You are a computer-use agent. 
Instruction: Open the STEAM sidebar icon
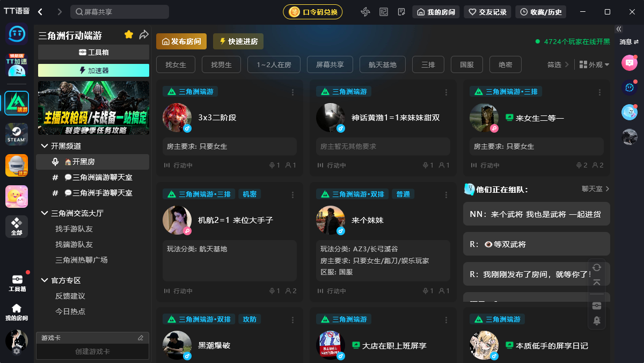point(17,134)
